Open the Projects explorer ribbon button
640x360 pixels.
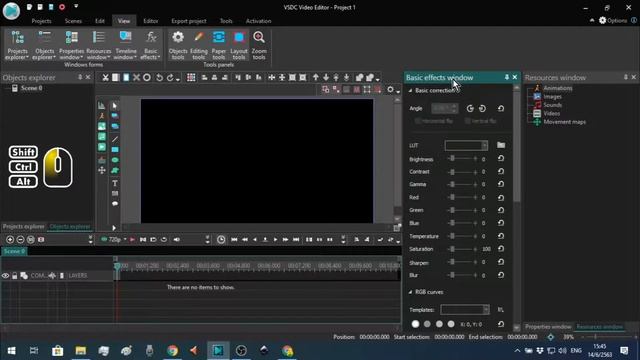17,45
